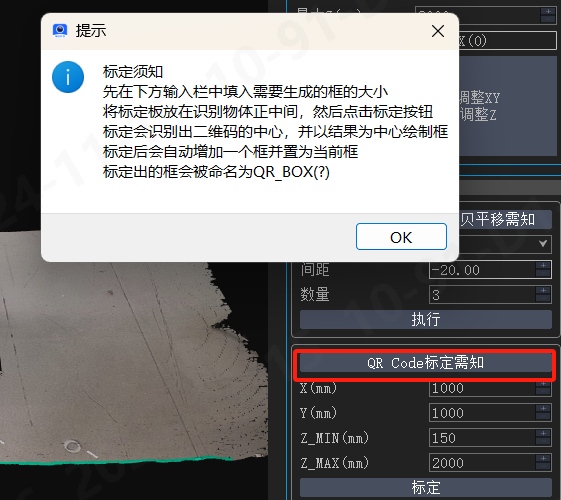The width and height of the screenshot is (561, 500).
Task: Increment the 数量 stepper
Action: pyautogui.click(x=543, y=290)
